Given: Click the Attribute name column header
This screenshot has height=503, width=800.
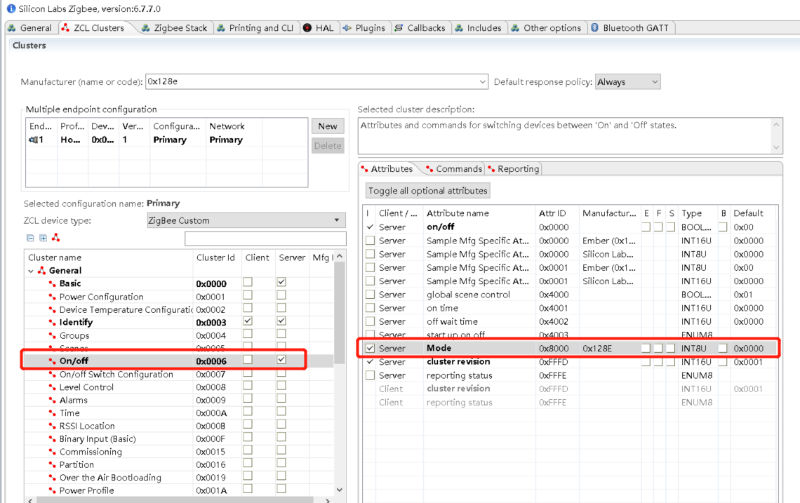Looking at the screenshot, I should click(458, 213).
